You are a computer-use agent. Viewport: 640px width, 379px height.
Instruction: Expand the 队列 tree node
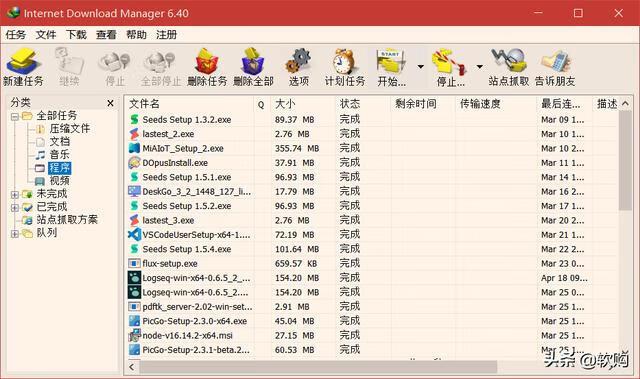point(15,234)
